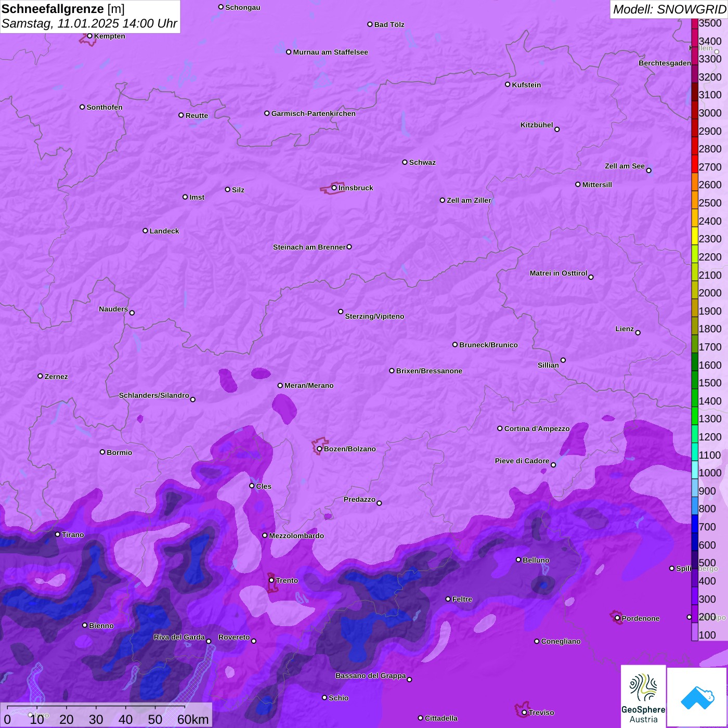Click the Mezzolombardo label
This screenshot has height=728, width=728.
pyautogui.click(x=296, y=536)
